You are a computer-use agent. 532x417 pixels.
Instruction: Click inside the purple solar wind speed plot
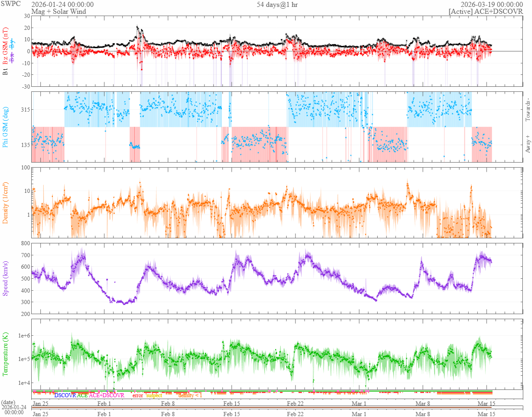pos(277,279)
